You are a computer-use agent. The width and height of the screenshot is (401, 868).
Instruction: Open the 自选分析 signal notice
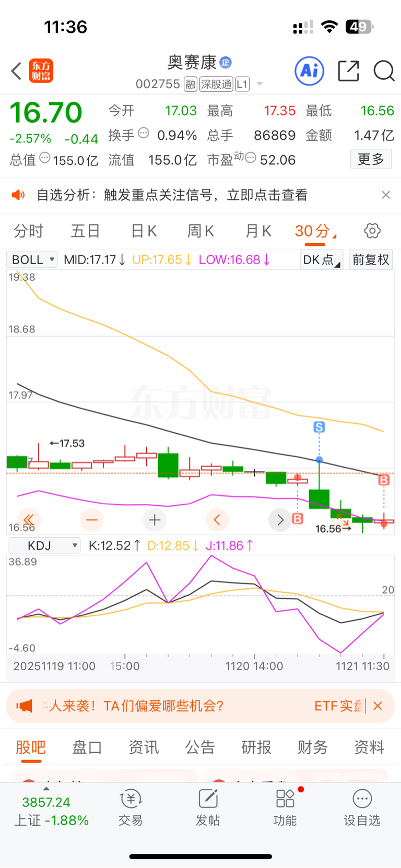click(200, 195)
